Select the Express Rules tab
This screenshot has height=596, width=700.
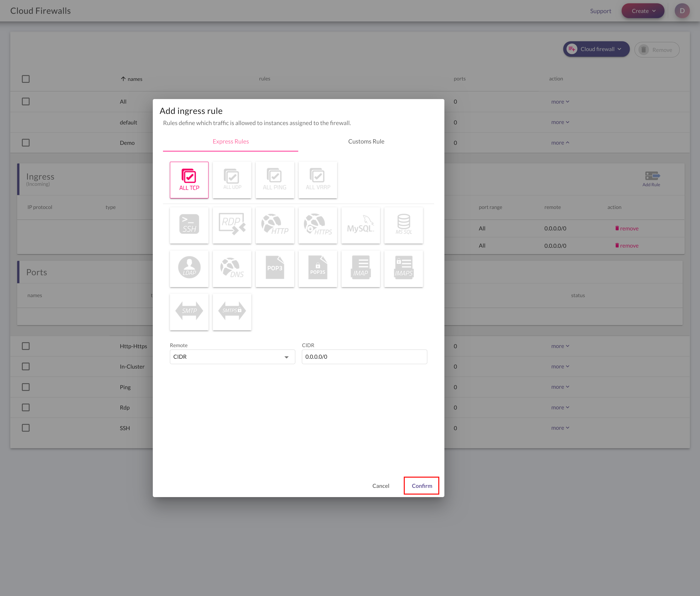pos(231,142)
